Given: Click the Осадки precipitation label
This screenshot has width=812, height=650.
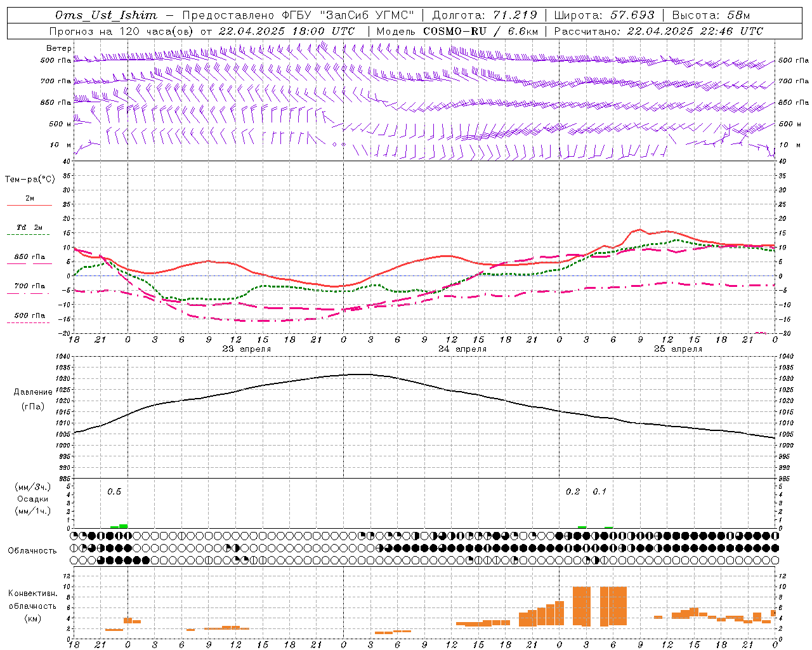Looking at the screenshot, I should coord(33,499).
